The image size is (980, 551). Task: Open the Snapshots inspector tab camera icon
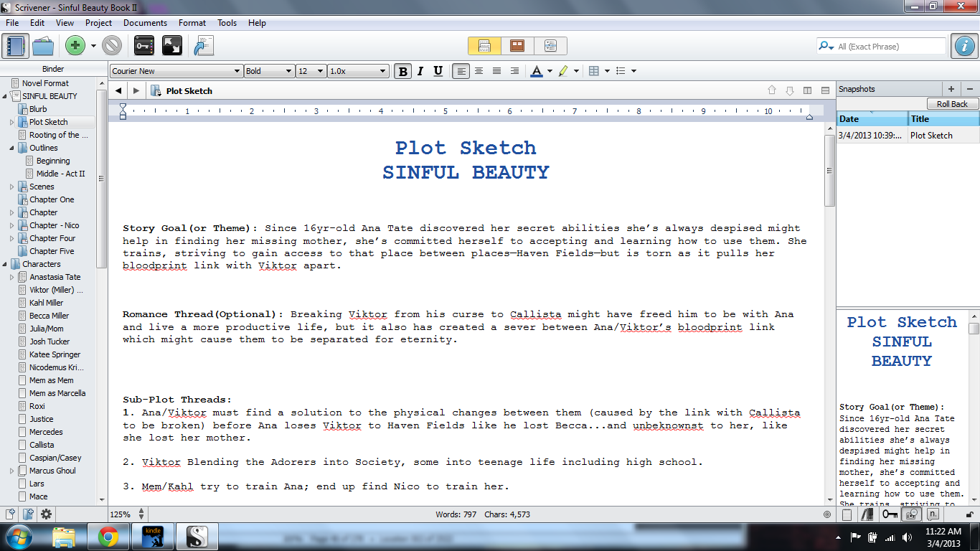(x=912, y=514)
